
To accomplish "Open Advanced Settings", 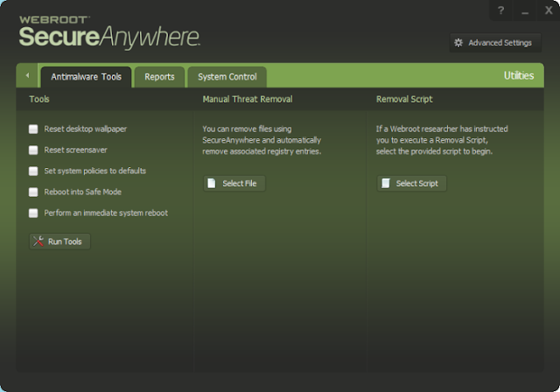I will click(x=495, y=43).
